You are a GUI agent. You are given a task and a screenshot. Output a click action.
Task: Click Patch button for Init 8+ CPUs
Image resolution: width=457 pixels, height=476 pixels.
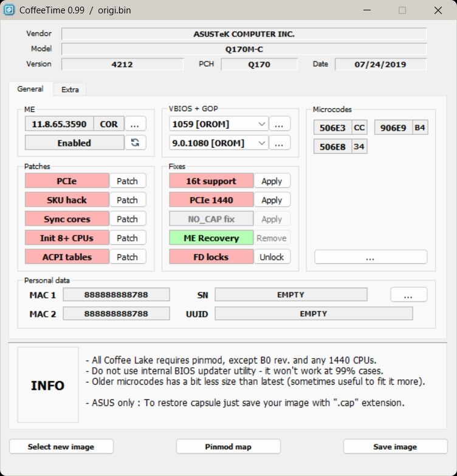128,238
